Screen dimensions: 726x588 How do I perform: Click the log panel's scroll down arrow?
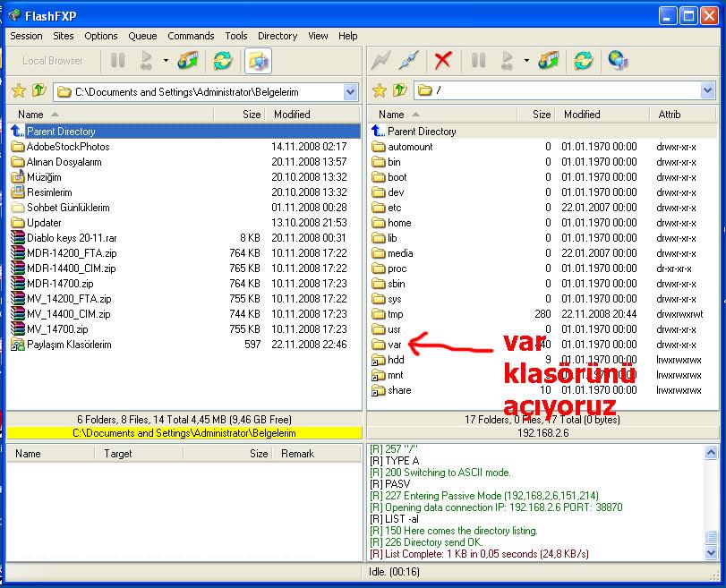coord(711,553)
